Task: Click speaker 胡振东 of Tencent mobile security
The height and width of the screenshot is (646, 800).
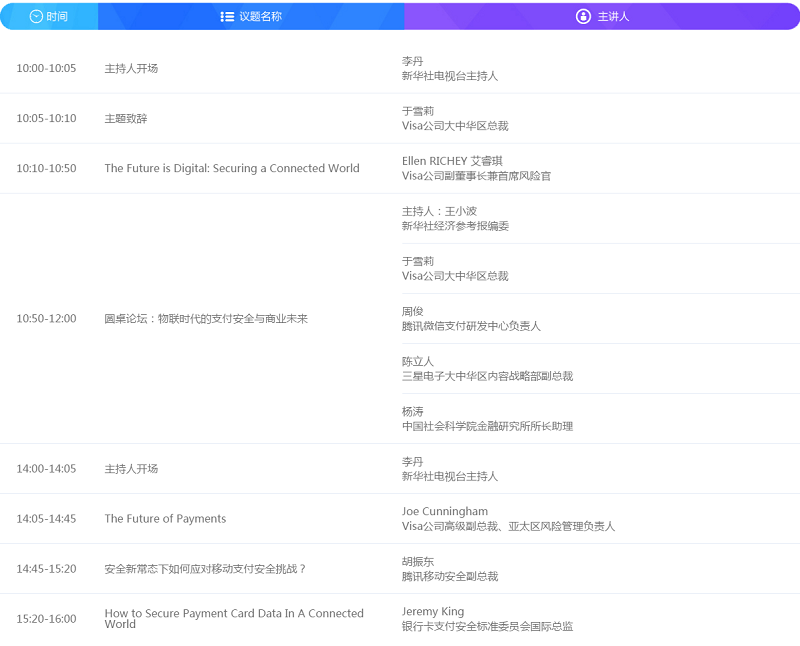Action: [x=418, y=561]
